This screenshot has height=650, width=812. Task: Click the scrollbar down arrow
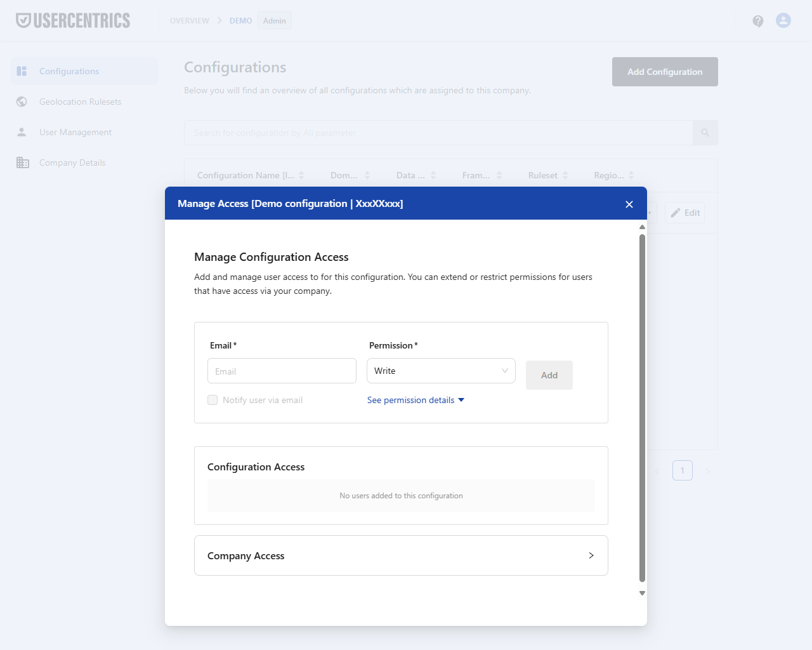(642, 593)
